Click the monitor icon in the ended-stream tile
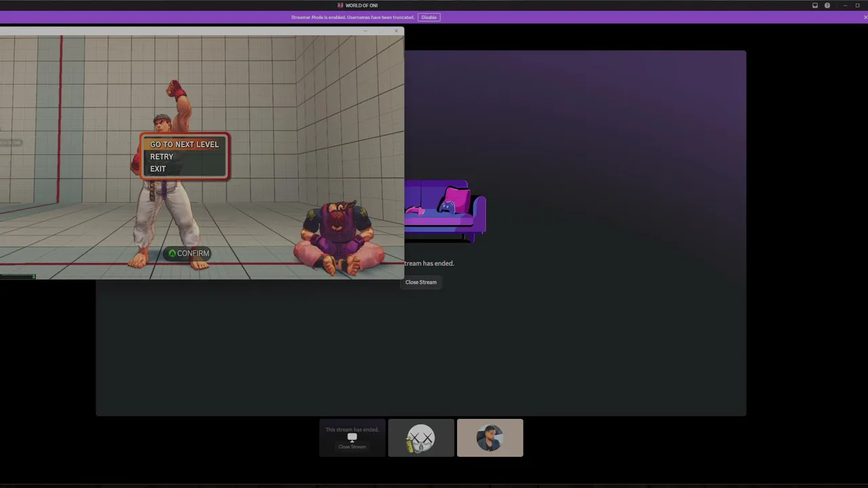868x488 pixels. [x=352, y=438]
